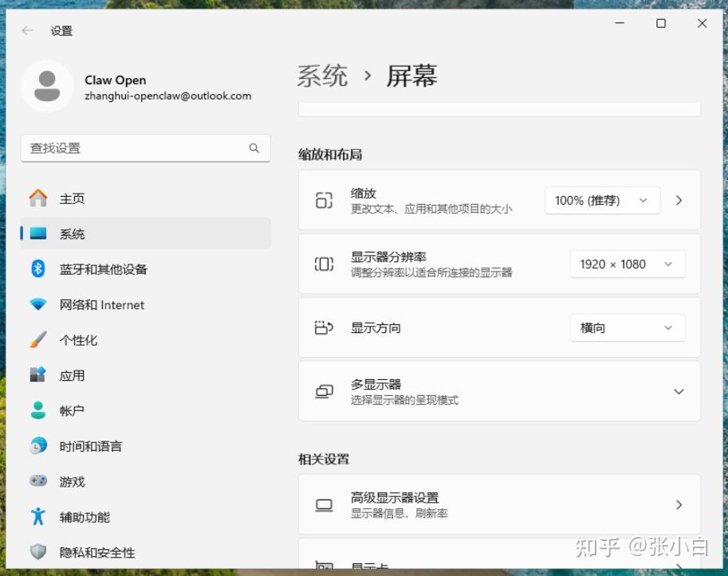Open 帐户 settings page

[146, 410]
